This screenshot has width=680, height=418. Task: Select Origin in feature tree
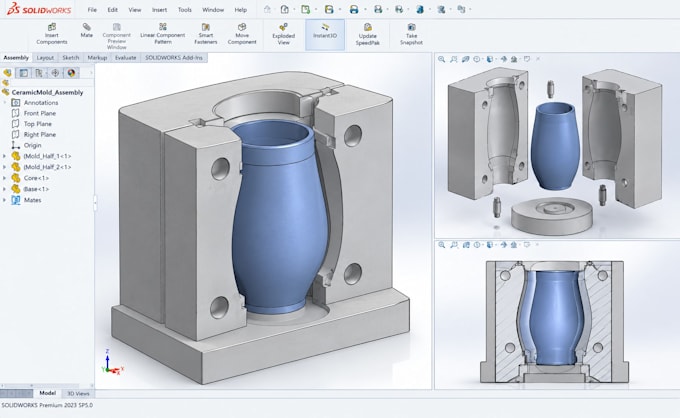(x=33, y=146)
